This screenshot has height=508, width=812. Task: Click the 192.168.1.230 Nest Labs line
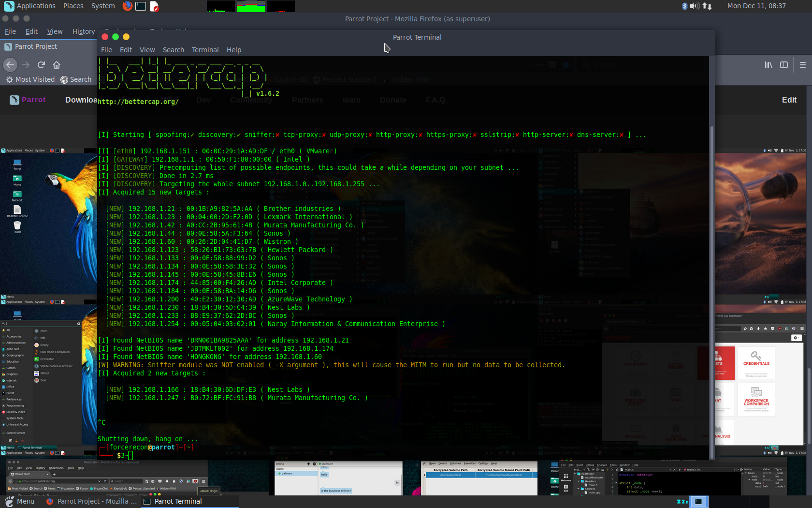point(207,307)
